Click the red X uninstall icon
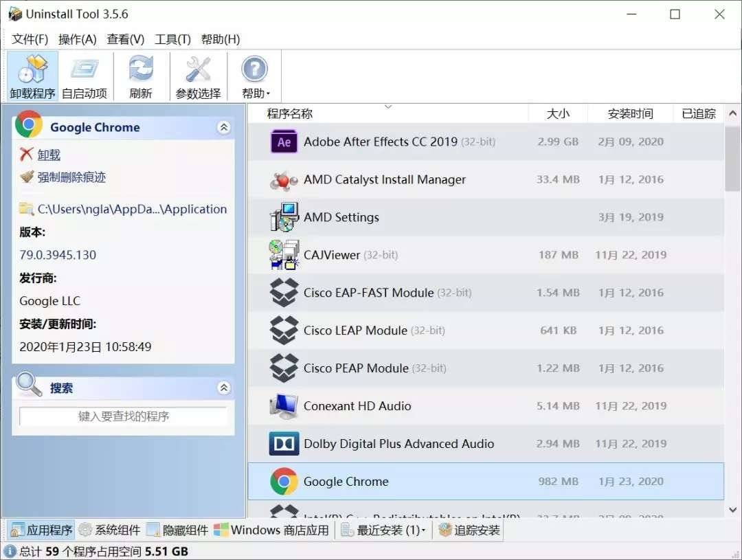This screenshot has height=560, width=742. pyautogui.click(x=27, y=154)
